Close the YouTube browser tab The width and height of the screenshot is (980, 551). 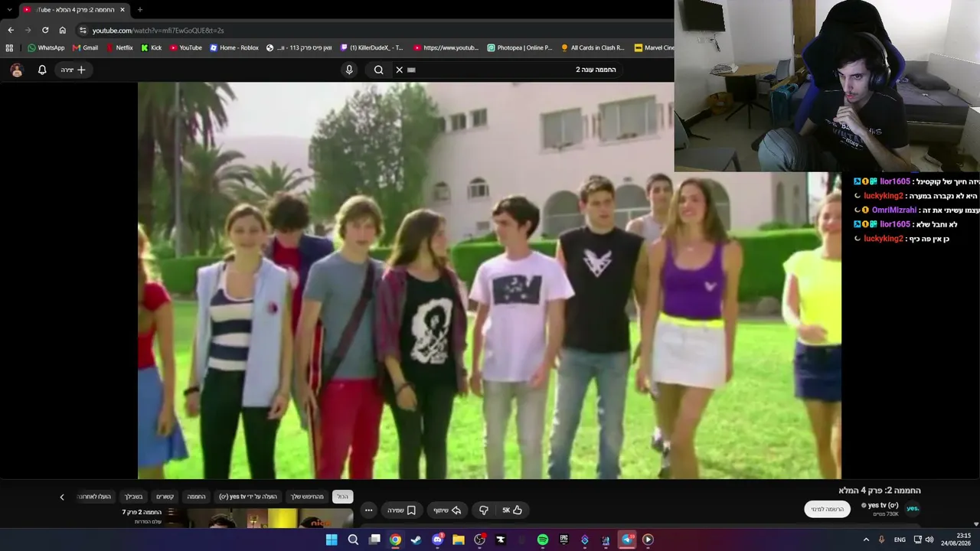pyautogui.click(x=122, y=10)
